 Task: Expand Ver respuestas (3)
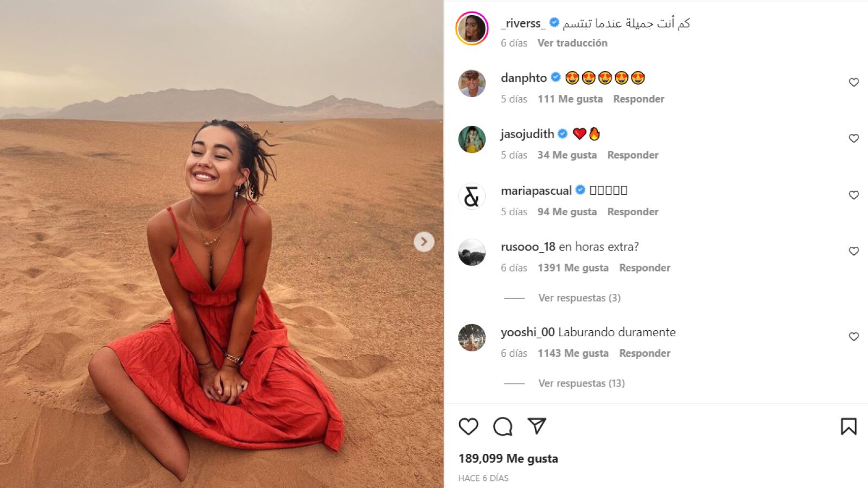(579, 298)
